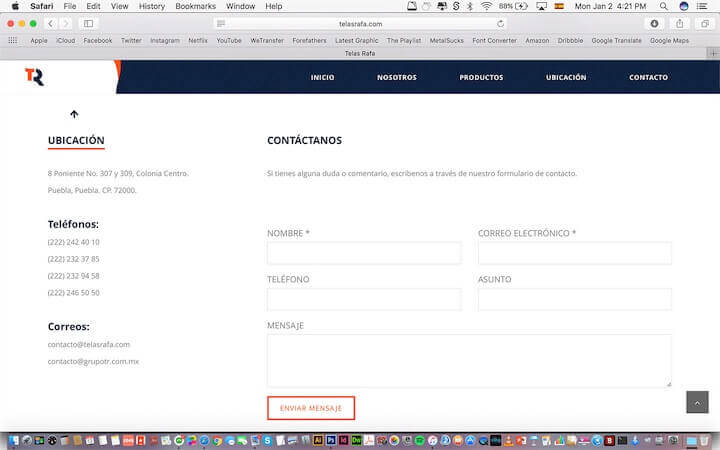The image size is (720, 450).
Task: Click the Safari back navigation arrow
Action: (x=51, y=23)
